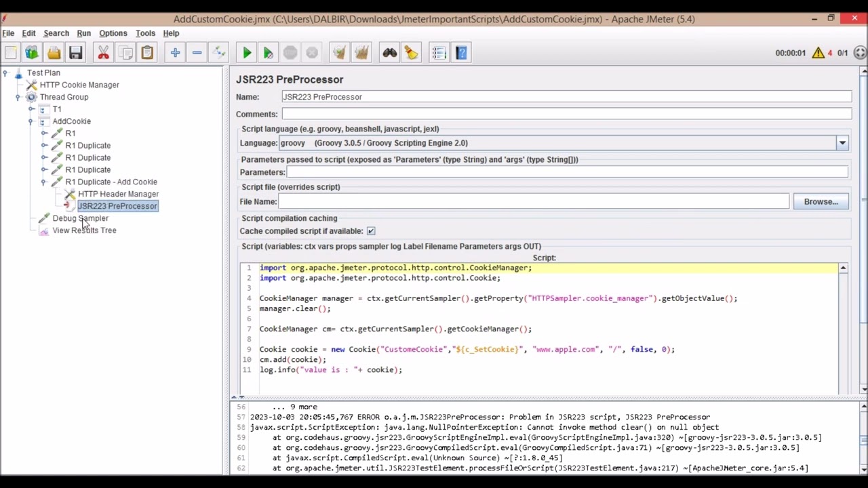Click log line with NullPointerException message
Viewport: 868px width, 488px height.
(x=484, y=427)
